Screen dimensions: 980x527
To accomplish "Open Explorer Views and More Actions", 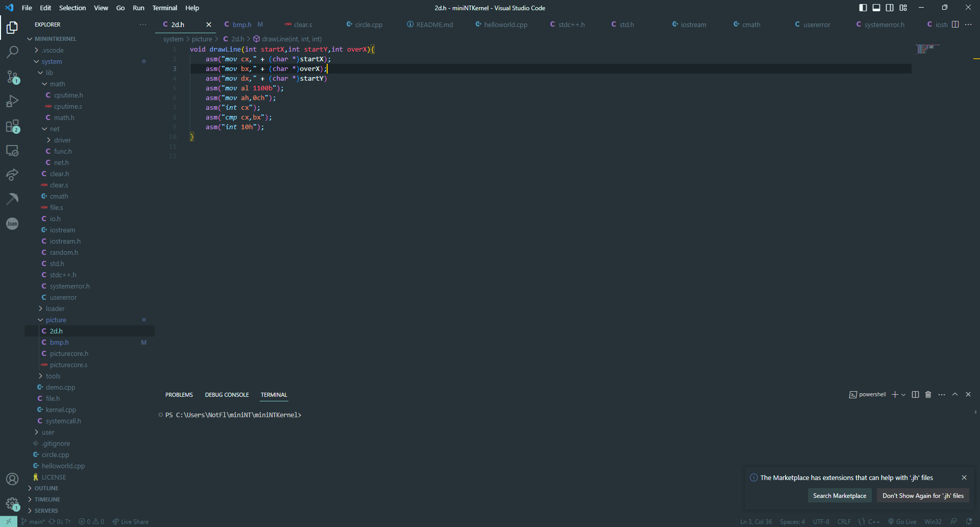I will [143, 25].
